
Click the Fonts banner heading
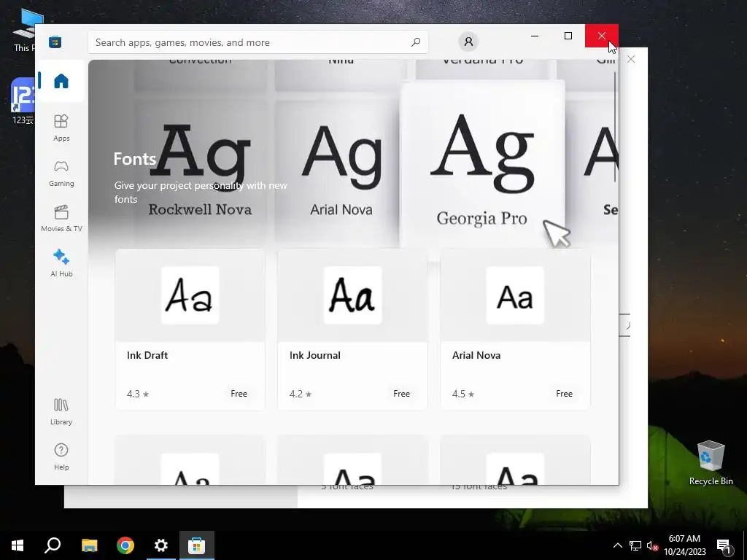click(x=134, y=158)
